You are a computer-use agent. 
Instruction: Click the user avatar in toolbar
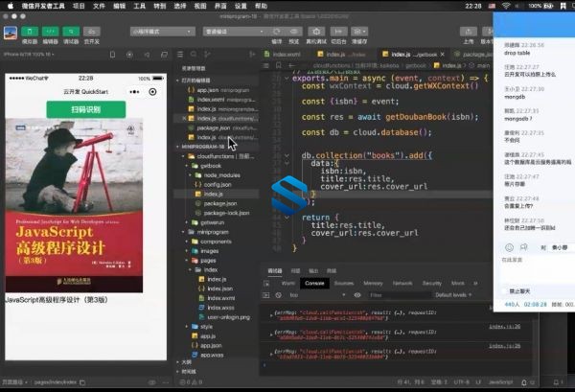(11, 33)
